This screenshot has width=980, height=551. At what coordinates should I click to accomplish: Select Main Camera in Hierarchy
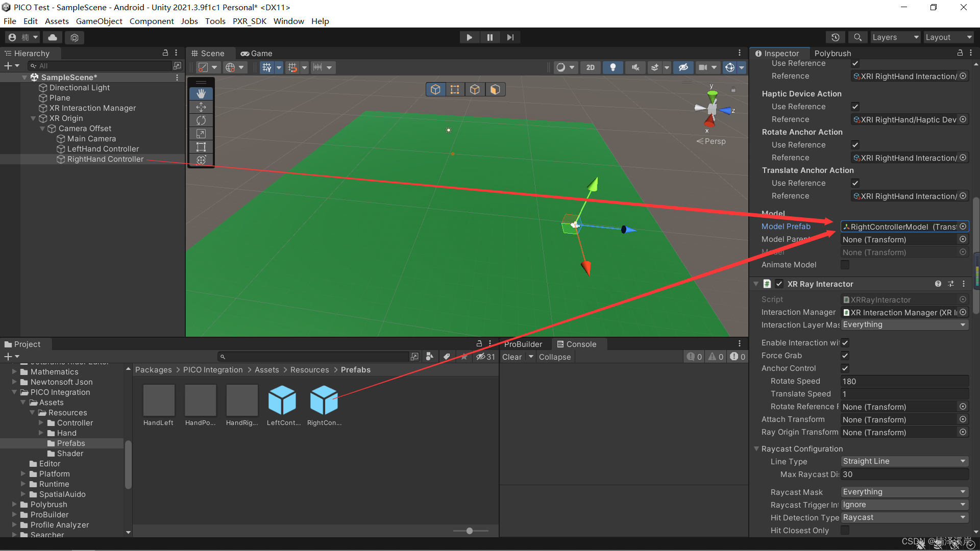point(91,139)
